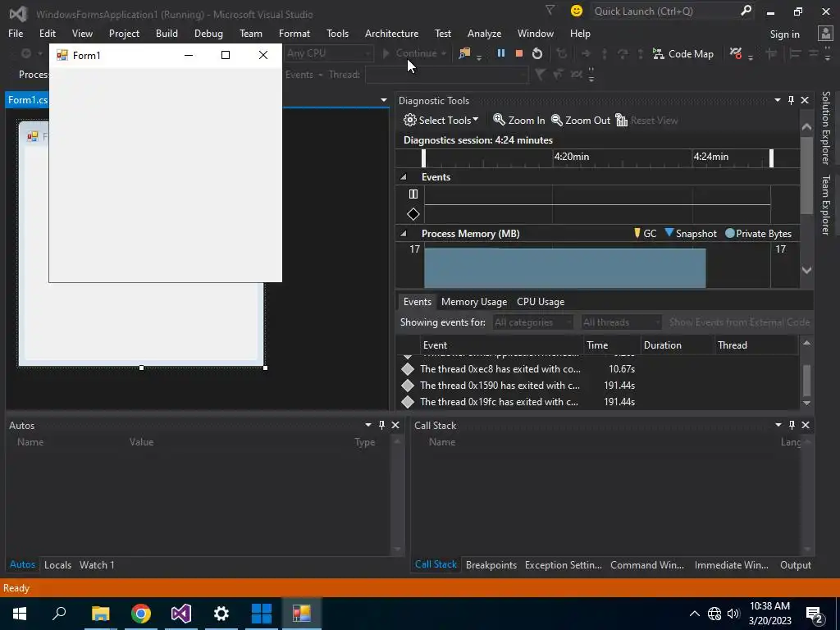Restart the debug session

tap(536, 53)
